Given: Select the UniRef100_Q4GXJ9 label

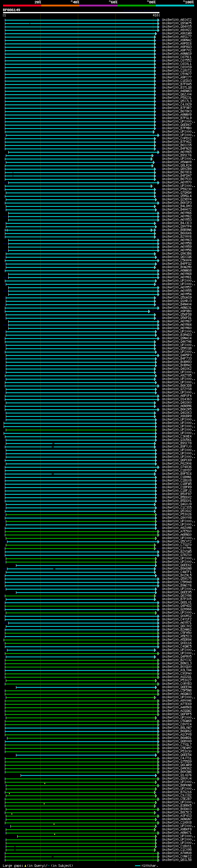Looking at the screenshot, I should pyautogui.click(x=177, y=504).
